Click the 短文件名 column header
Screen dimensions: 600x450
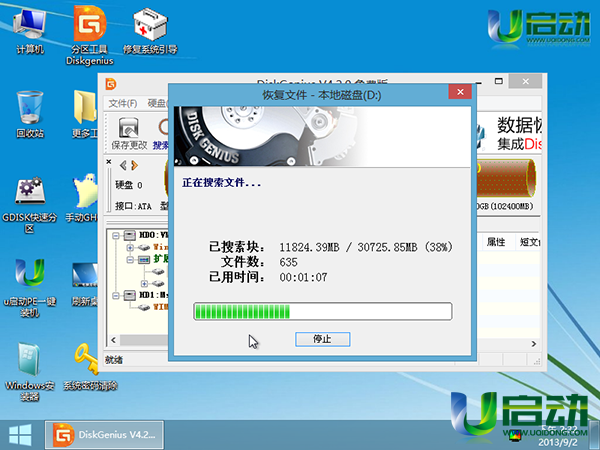[x=529, y=241]
